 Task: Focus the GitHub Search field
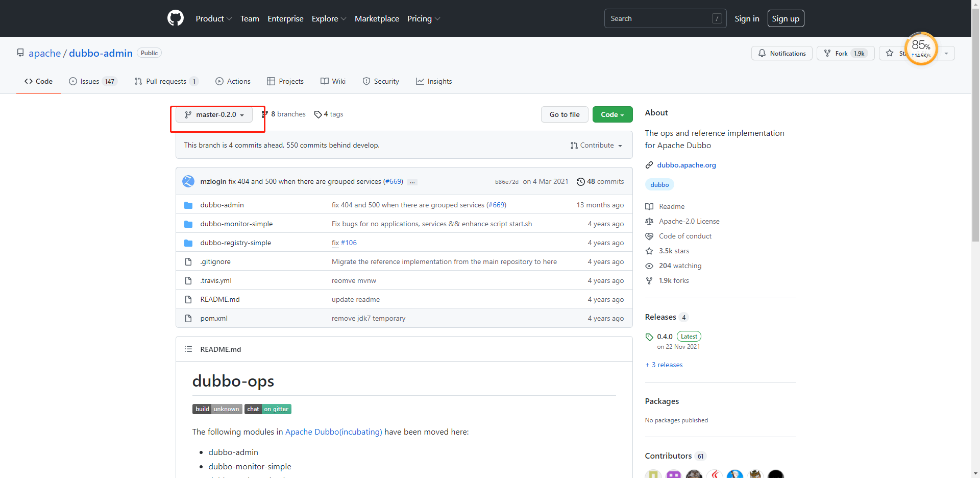[x=665, y=18]
